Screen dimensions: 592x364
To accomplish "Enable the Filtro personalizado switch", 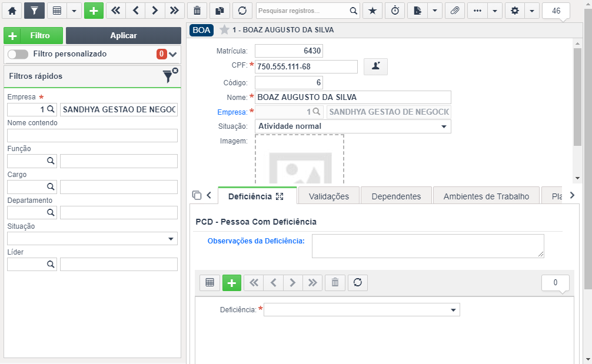I will (x=18, y=54).
